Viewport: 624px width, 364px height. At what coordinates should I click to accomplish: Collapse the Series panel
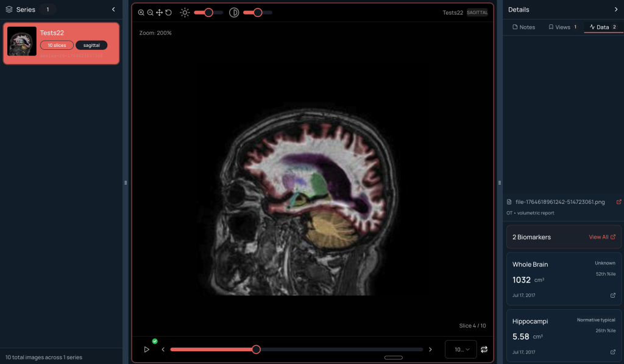pyautogui.click(x=113, y=9)
